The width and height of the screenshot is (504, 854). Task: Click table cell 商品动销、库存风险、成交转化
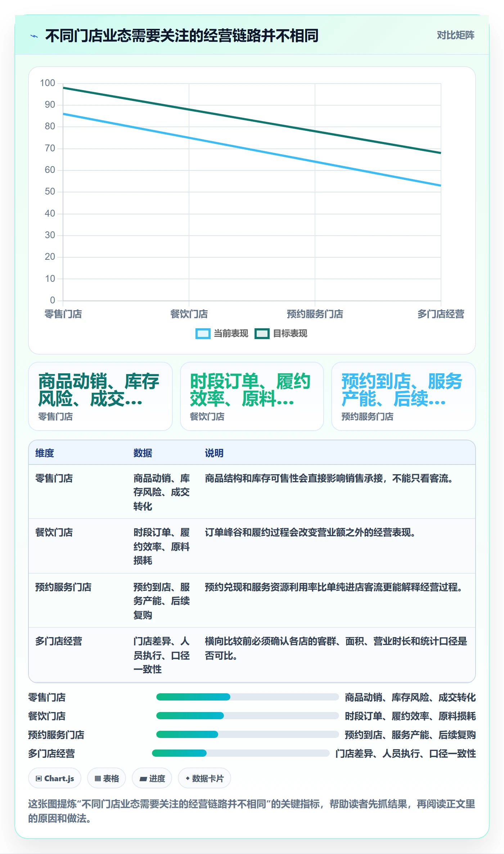point(162,492)
